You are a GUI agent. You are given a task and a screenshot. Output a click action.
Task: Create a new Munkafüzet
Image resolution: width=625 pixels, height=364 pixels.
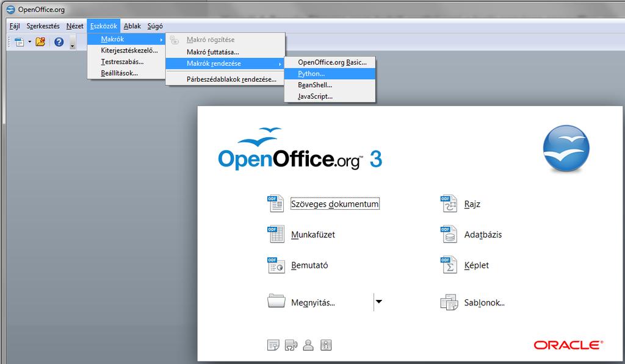pyautogui.click(x=313, y=235)
